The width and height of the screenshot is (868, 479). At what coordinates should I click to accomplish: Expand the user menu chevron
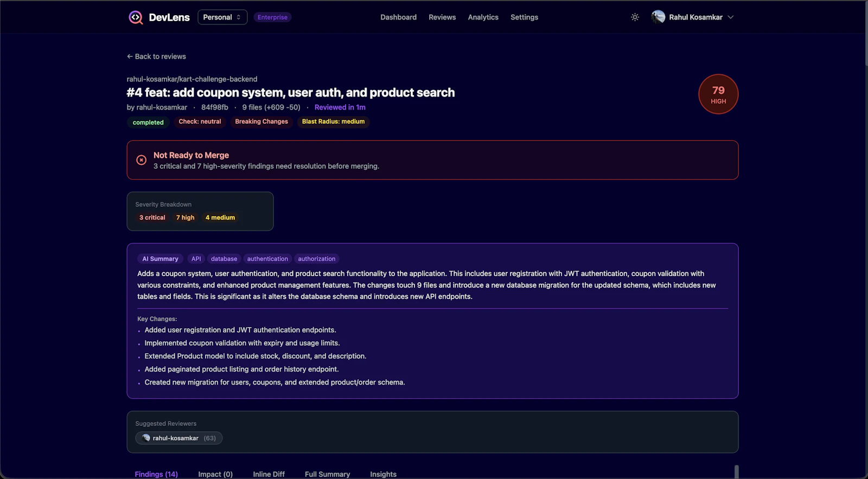pyautogui.click(x=731, y=17)
